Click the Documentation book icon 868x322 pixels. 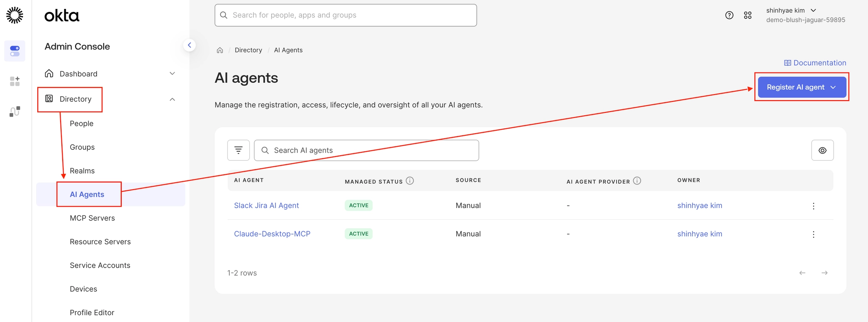coord(787,63)
